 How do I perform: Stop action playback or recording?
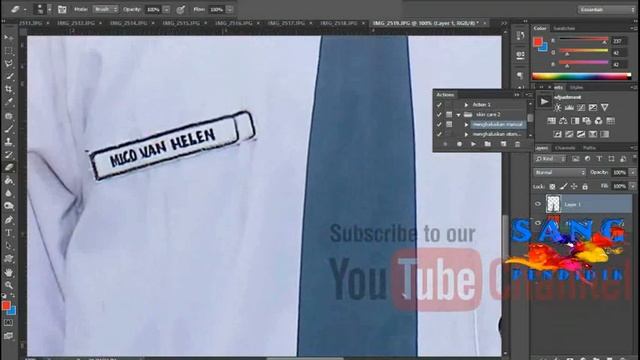445,144
